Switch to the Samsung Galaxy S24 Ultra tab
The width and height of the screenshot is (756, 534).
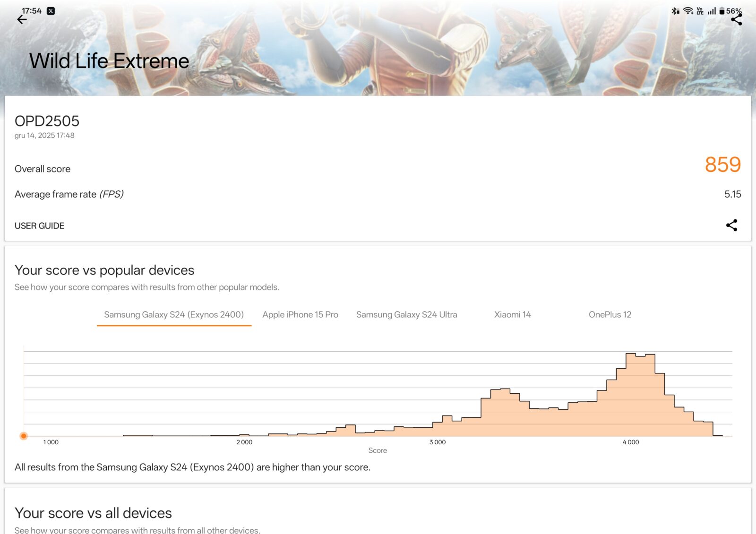click(x=406, y=314)
